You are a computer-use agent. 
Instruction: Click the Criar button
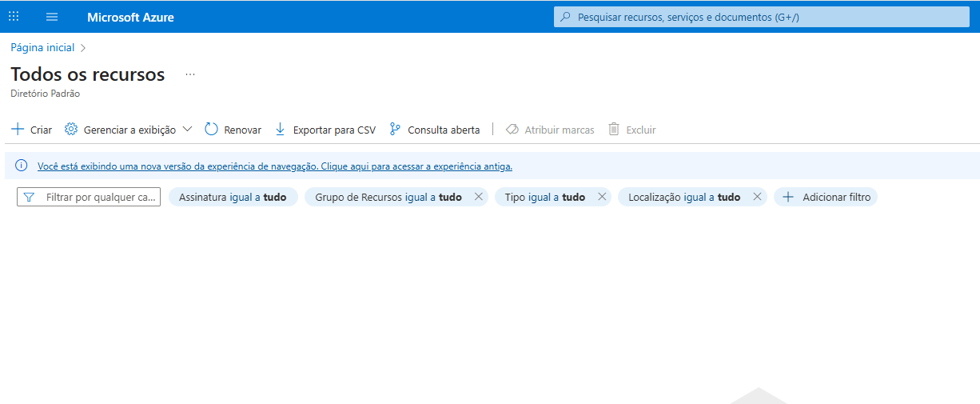[x=32, y=130]
